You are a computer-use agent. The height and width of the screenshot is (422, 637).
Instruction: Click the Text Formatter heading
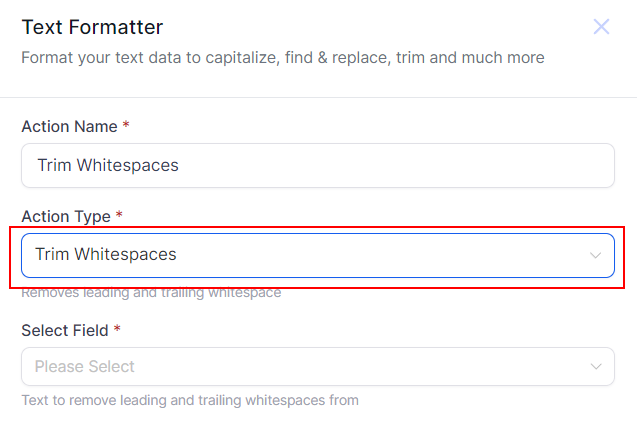tap(92, 27)
